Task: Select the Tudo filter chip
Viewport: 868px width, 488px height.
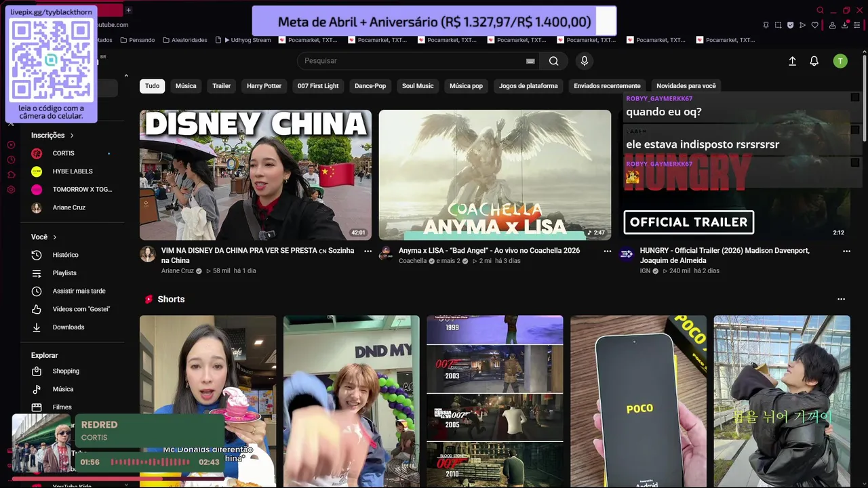Action: point(152,86)
